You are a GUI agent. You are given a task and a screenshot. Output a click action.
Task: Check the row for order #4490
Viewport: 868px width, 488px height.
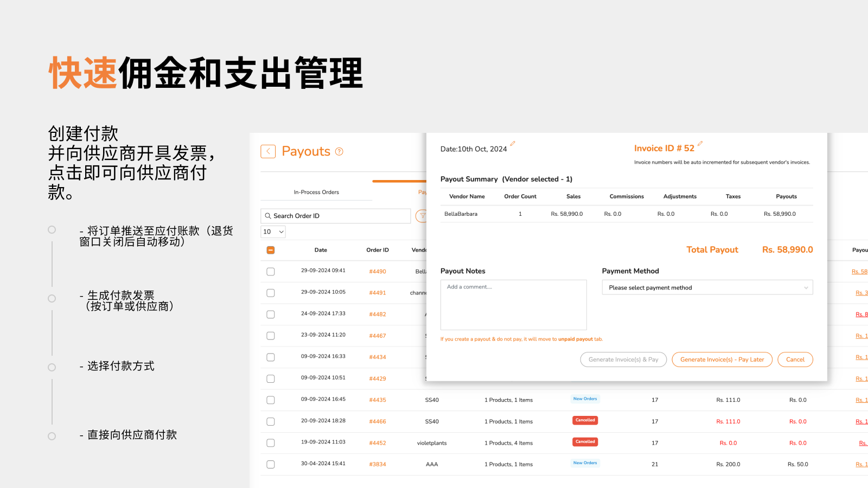[x=271, y=272]
